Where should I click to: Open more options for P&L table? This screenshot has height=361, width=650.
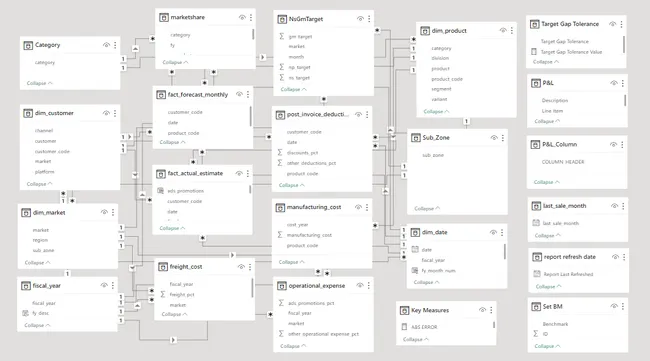tap(623, 83)
